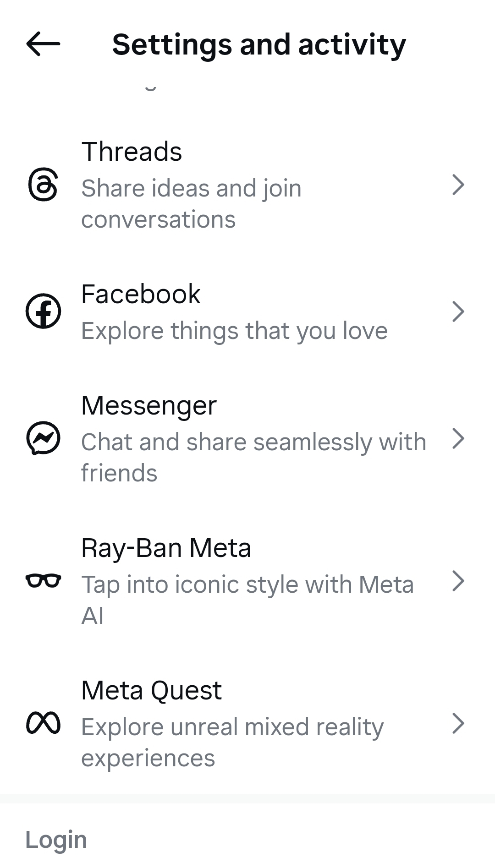495x868 pixels.
Task: Open the Messenger menu entry
Action: point(148,405)
